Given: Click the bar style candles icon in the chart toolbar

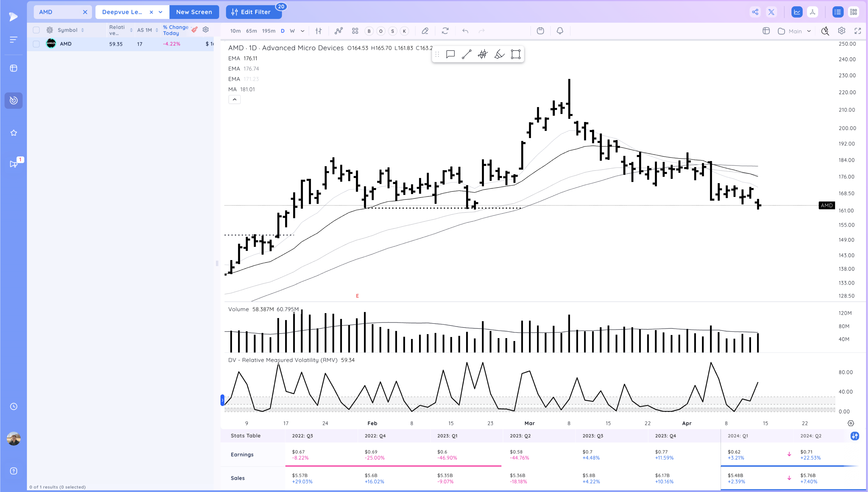Looking at the screenshot, I should tap(318, 31).
